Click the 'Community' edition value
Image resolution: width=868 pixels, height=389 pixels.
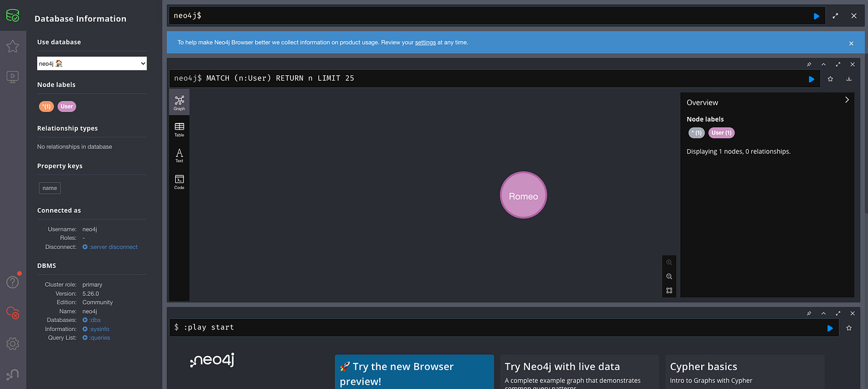pos(98,302)
